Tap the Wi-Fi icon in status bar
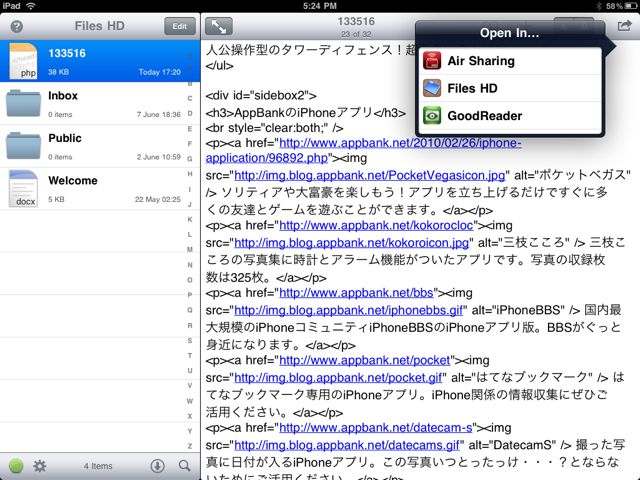 (x=31, y=6)
